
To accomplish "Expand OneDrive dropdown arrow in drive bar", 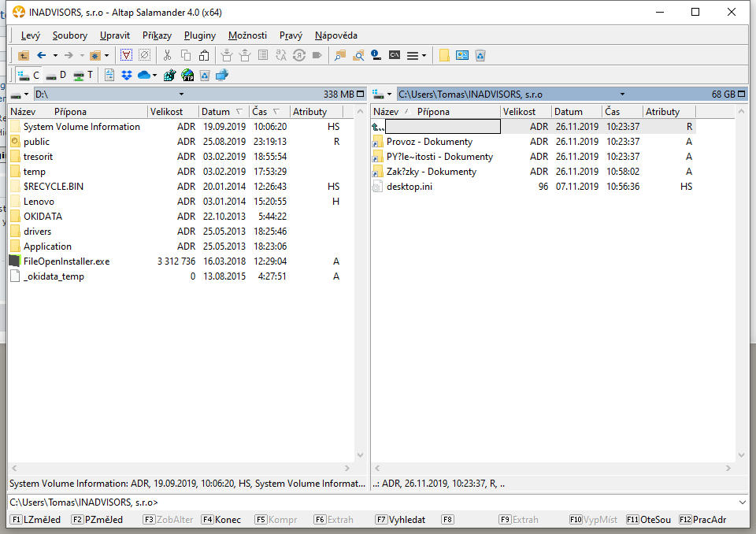I will point(154,76).
